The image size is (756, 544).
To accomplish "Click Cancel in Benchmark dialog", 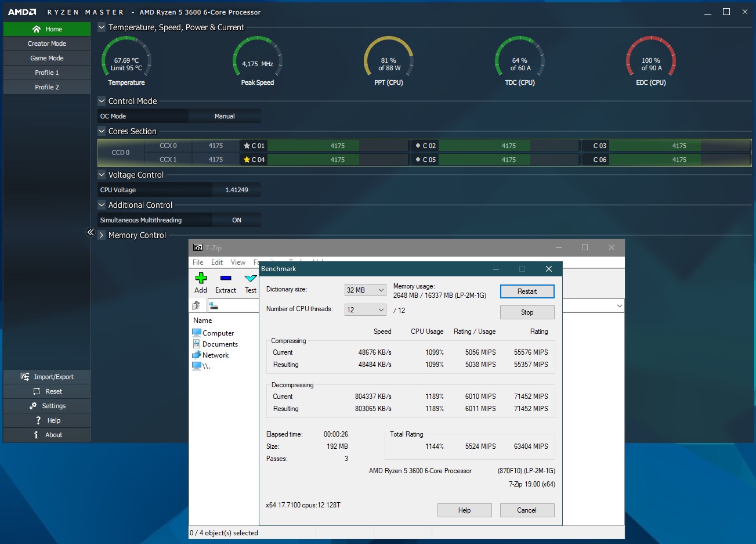I will [527, 510].
